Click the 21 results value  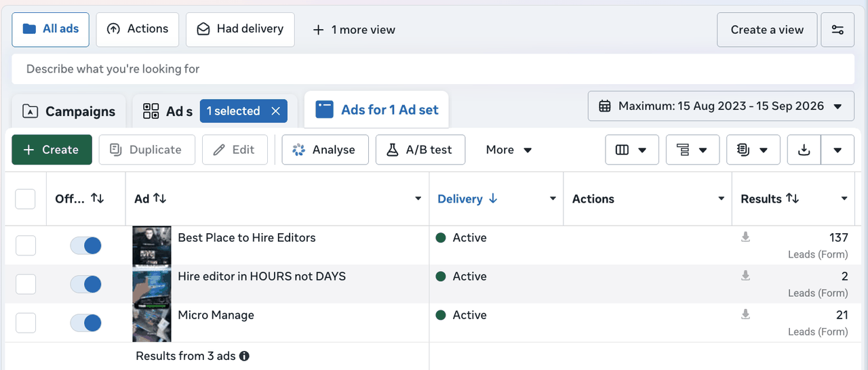842,315
